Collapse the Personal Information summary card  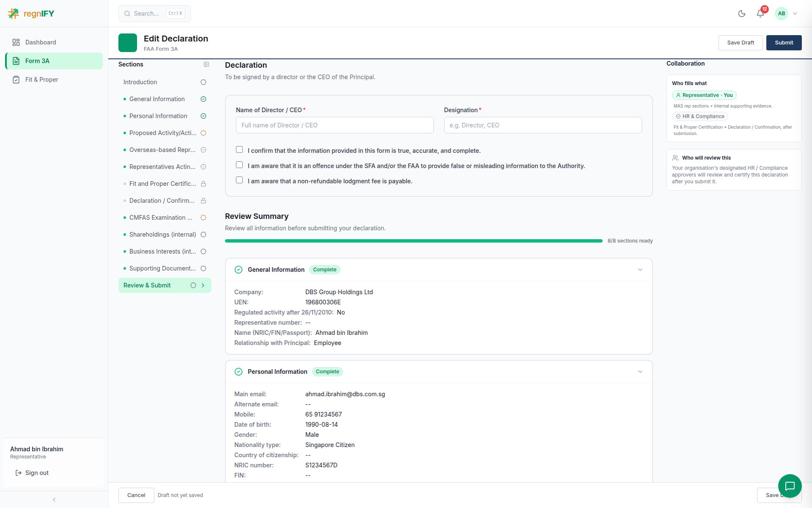(640, 372)
